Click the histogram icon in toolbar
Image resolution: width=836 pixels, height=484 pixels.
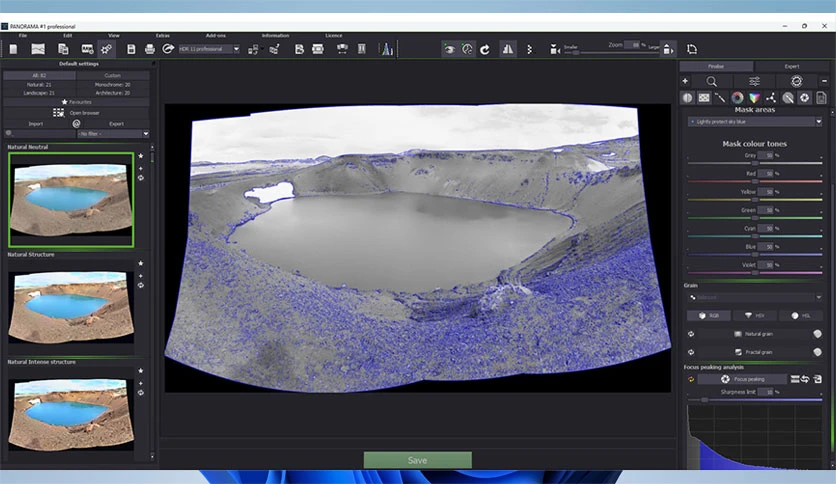point(386,49)
